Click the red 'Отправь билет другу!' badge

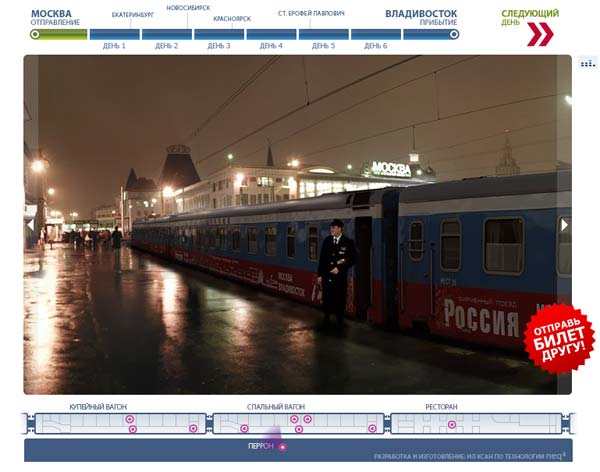(559, 339)
